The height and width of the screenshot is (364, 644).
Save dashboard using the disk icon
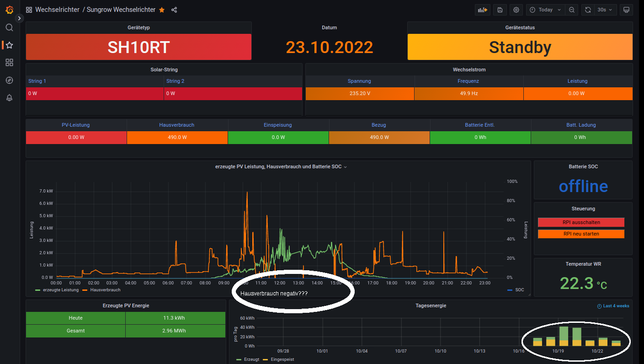coord(500,10)
